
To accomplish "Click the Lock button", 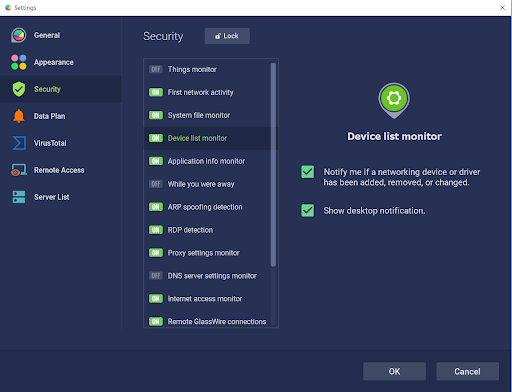I will click(227, 36).
